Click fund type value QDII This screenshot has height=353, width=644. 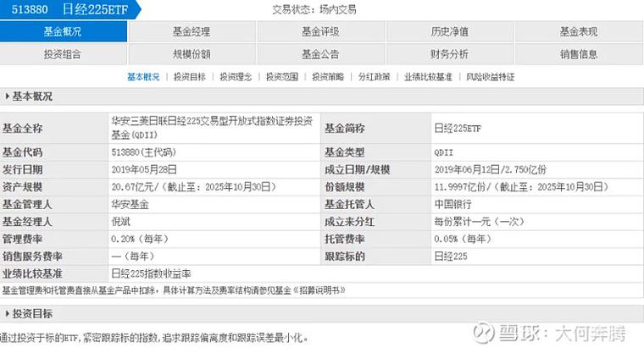(443, 152)
